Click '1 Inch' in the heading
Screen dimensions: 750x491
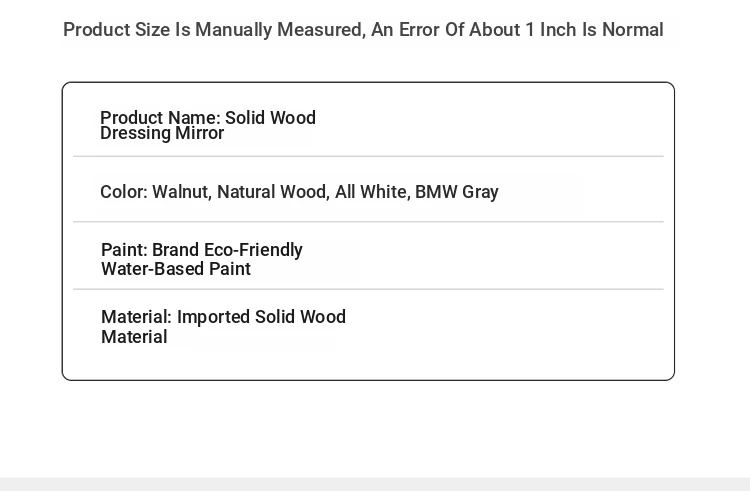pos(551,30)
